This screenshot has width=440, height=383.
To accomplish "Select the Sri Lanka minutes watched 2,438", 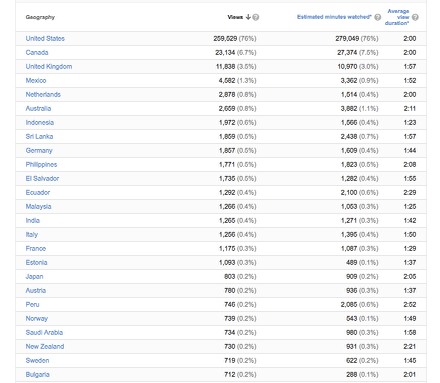I will (x=349, y=136).
